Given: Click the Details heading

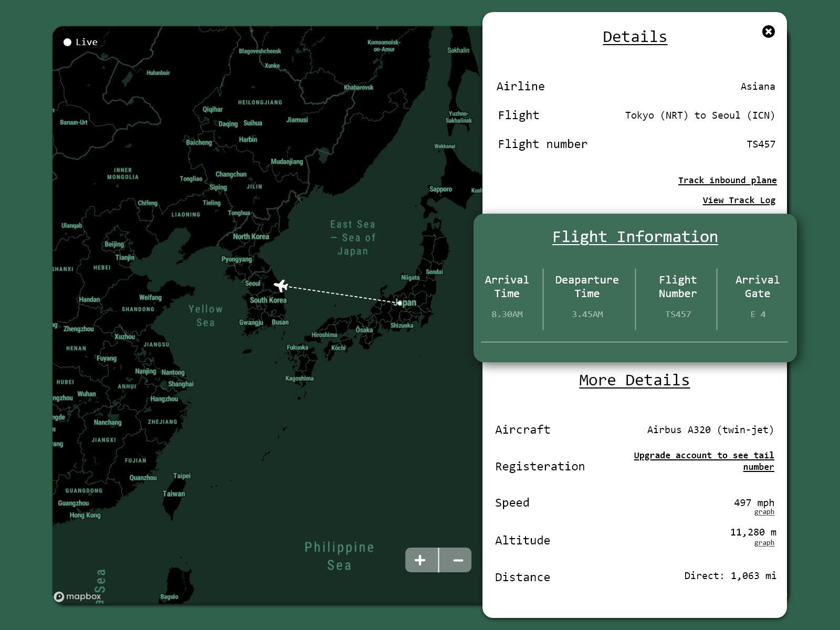Looking at the screenshot, I should pos(635,37).
